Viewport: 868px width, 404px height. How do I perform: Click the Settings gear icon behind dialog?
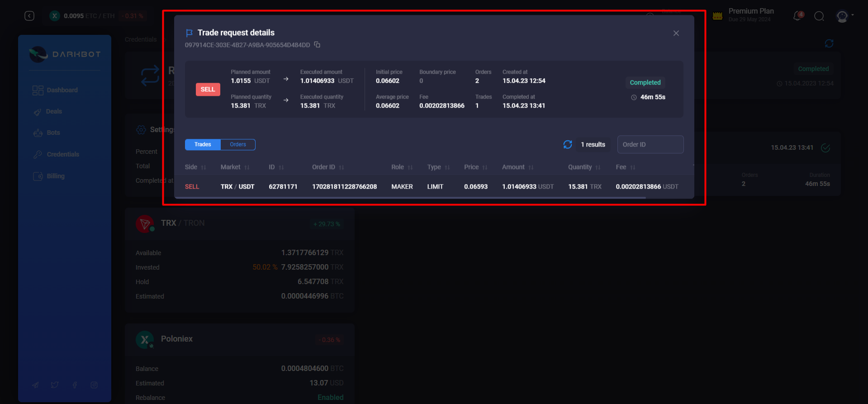[x=141, y=130]
